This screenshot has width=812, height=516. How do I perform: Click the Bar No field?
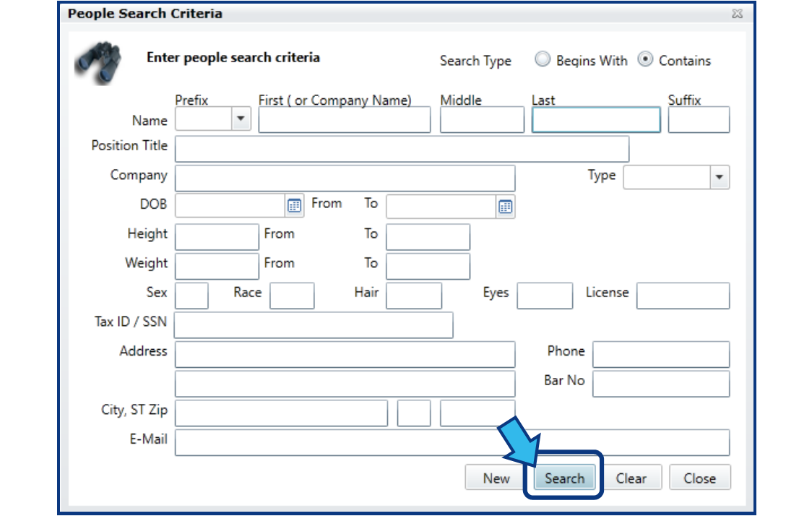(661, 384)
